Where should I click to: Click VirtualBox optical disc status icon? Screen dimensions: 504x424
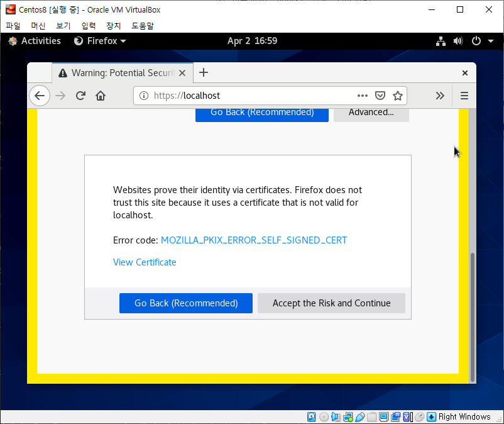pyautogui.click(x=324, y=417)
